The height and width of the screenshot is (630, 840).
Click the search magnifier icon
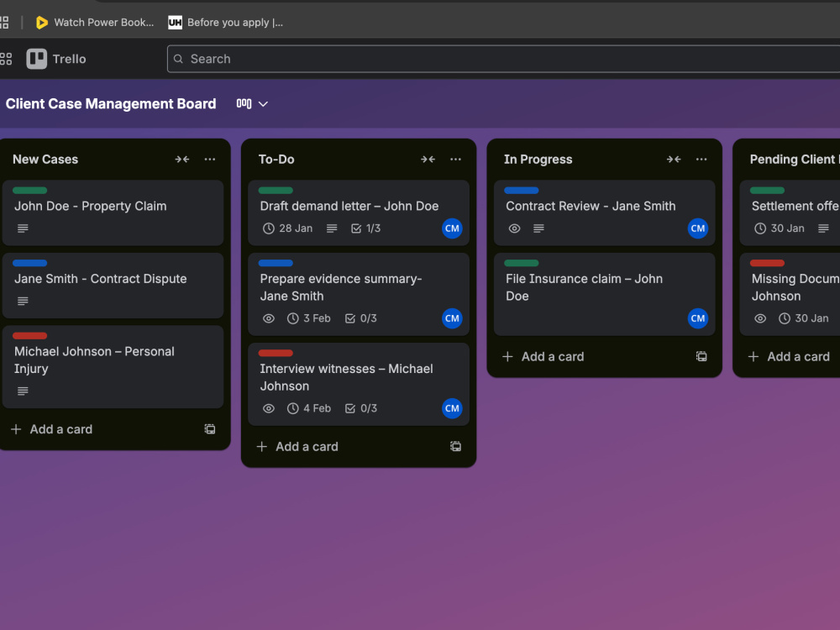178,59
